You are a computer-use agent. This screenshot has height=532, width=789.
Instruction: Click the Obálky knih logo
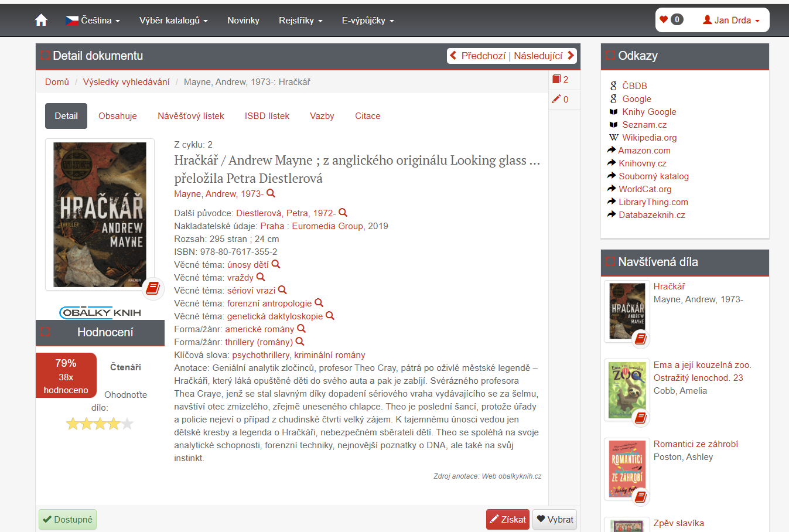[x=100, y=312]
